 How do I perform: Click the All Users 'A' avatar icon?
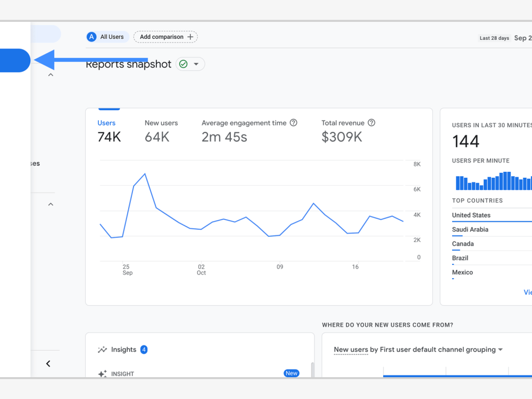click(x=92, y=37)
